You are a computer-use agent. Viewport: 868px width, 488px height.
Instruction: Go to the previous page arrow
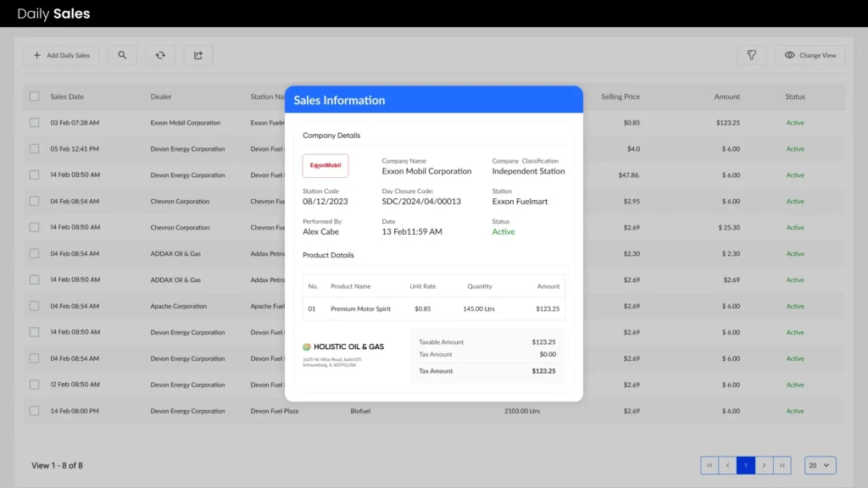(727, 465)
